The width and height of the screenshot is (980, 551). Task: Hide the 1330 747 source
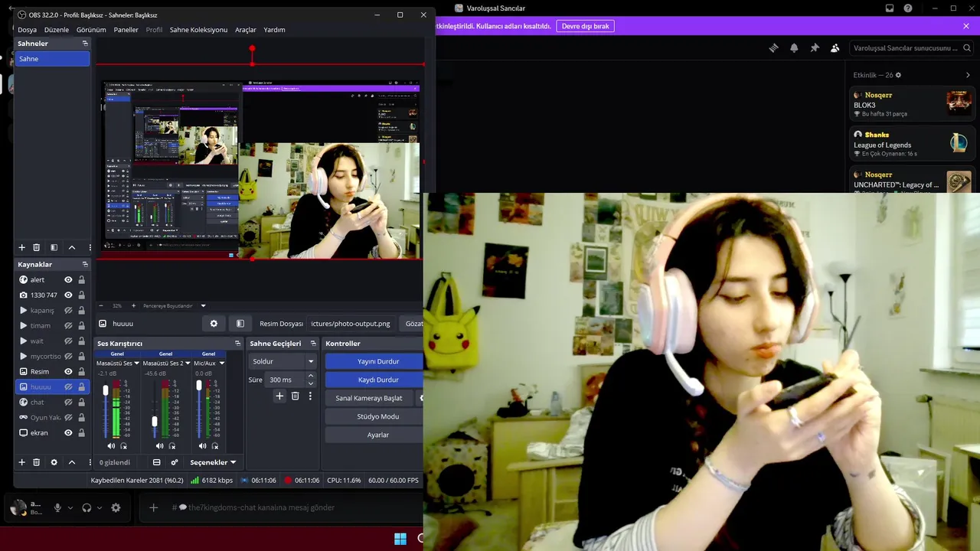[x=68, y=295]
